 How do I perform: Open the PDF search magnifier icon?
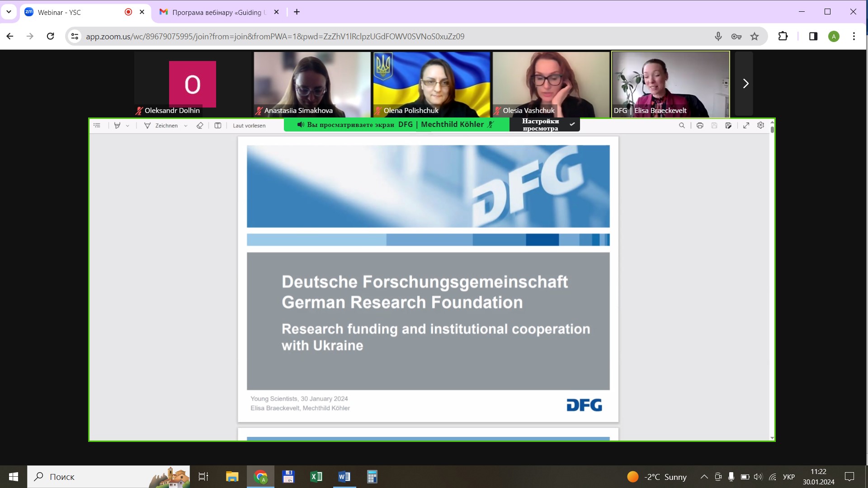pyautogui.click(x=682, y=125)
